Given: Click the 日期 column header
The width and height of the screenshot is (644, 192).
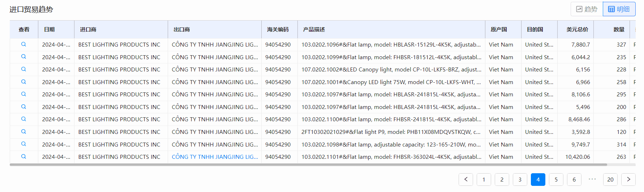Looking at the screenshot, I should (x=49, y=30).
